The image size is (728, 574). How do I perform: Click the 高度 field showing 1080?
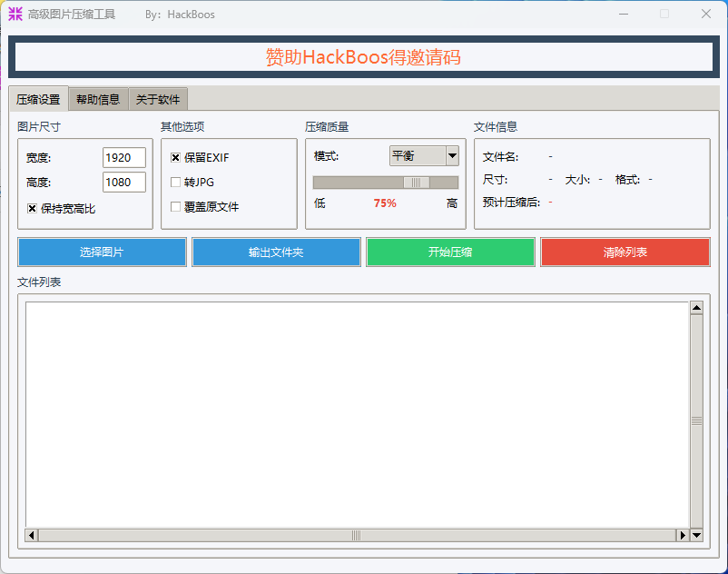124,182
